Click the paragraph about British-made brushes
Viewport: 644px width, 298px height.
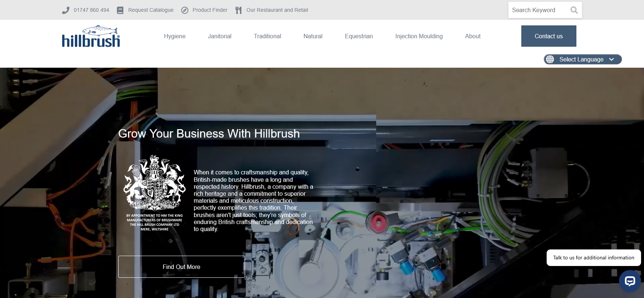253,201
